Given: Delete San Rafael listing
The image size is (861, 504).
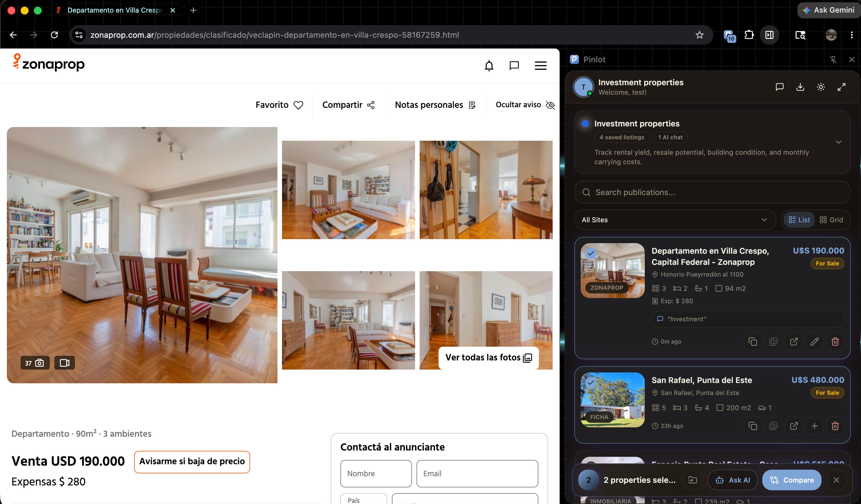Looking at the screenshot, I should (835, 426).
